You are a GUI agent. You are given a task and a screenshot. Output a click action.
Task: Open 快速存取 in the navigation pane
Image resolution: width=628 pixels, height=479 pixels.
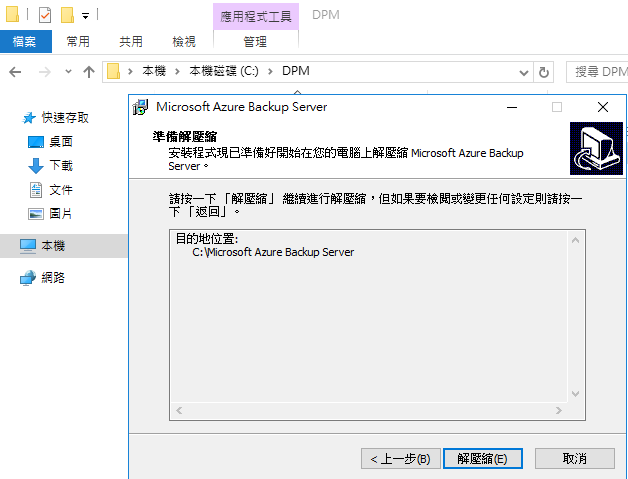65,118
